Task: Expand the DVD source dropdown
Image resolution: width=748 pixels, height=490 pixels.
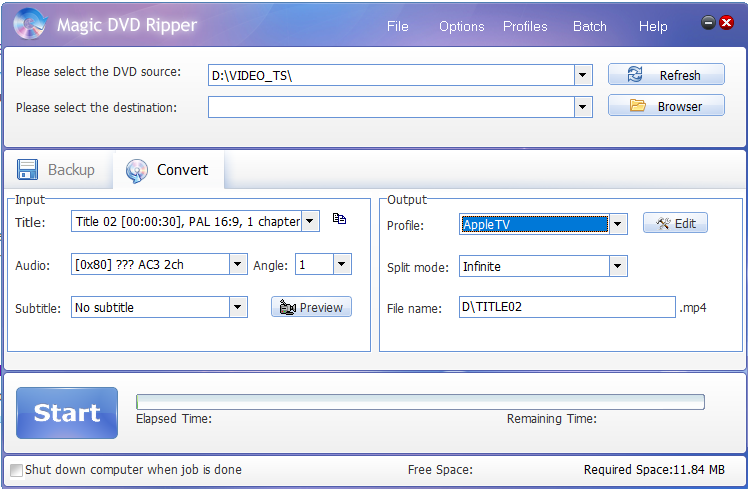Action: [583, 75]
